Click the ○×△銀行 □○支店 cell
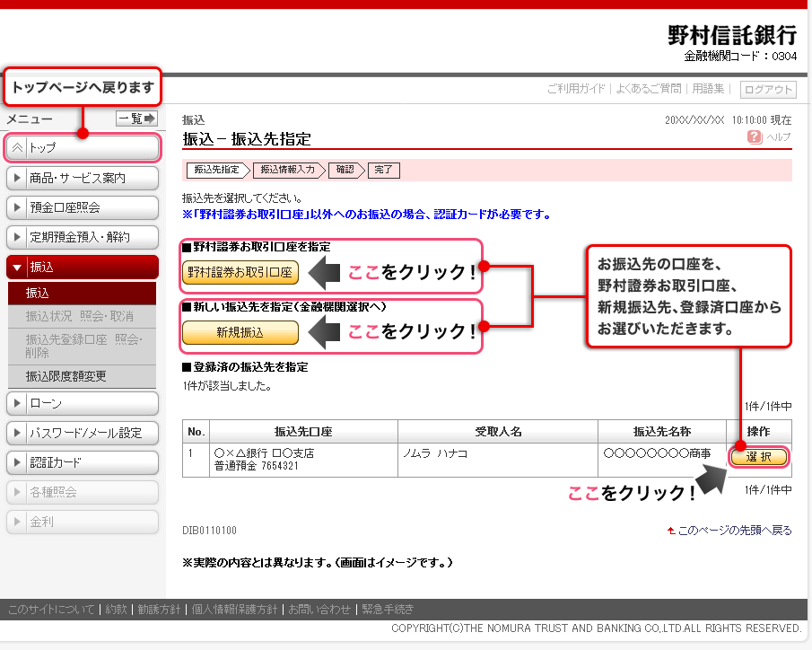Image resolution: width=812 pixels, height=650 pixels. [264, 453]
